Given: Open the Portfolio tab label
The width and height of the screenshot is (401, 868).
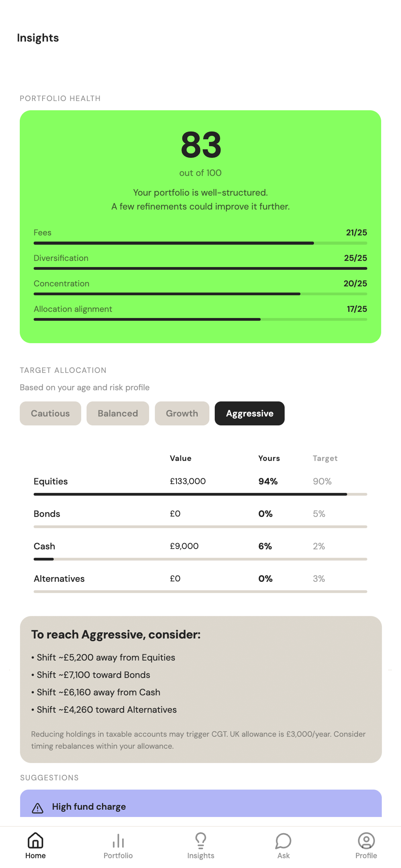Looking at the screenshot, I should 118,855.
